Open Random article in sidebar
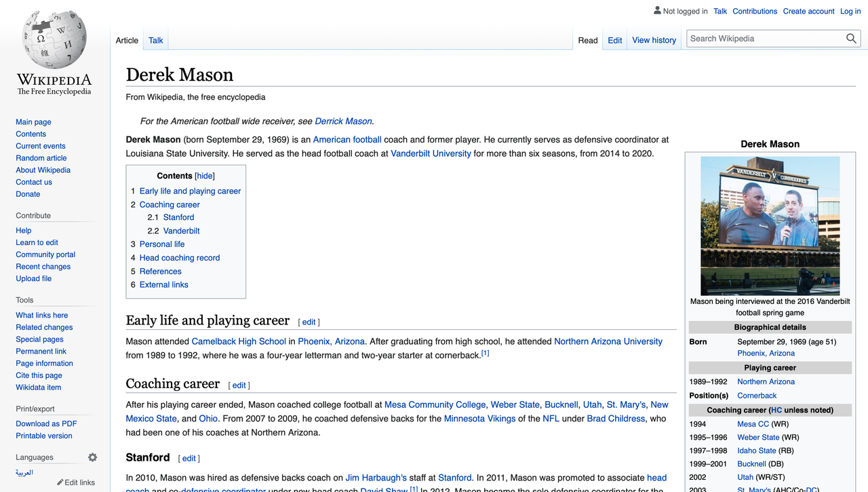Image resolution: width=868 pixels, height=492 pixels. [x=41, y=158]
